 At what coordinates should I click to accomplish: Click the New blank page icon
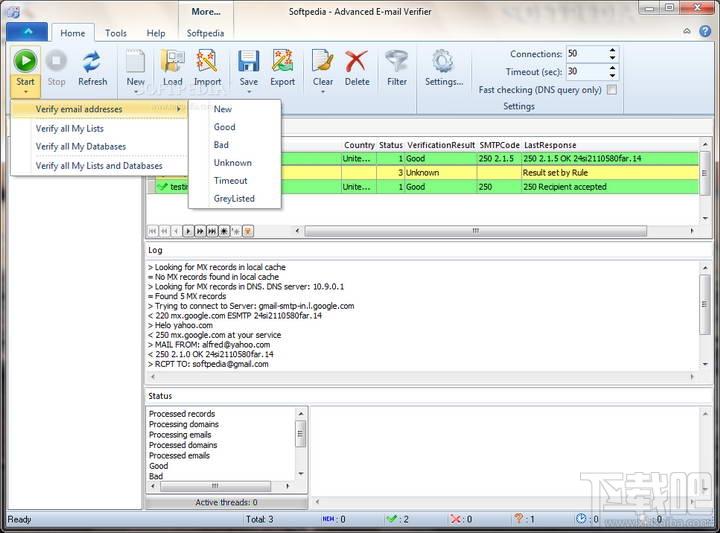pos(135,61)
